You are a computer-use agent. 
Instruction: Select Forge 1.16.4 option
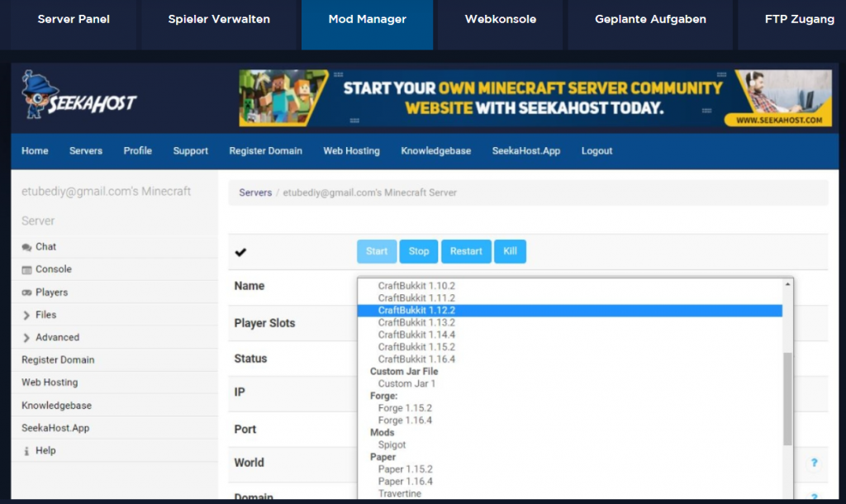(x=405, y=421)
